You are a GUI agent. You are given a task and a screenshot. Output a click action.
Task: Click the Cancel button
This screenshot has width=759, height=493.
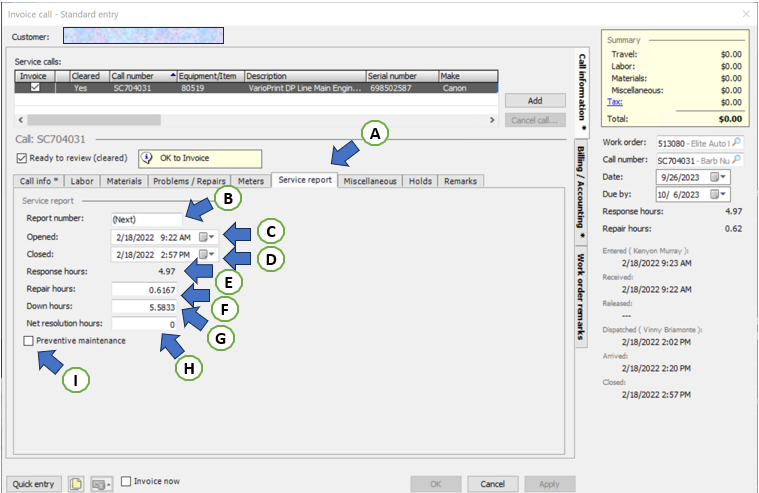(492, 484)
